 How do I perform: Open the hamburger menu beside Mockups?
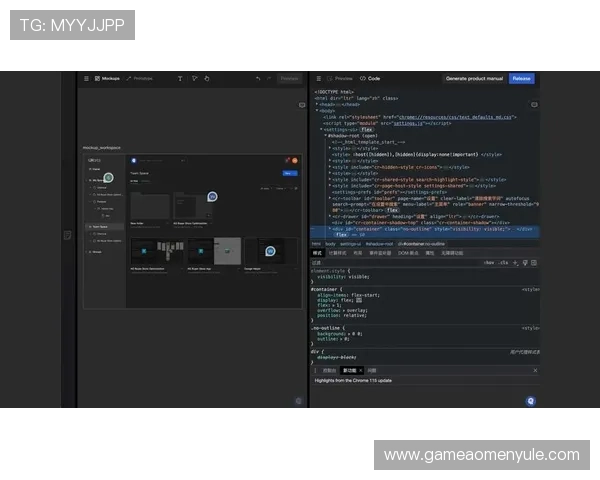[x=86, y=78]
